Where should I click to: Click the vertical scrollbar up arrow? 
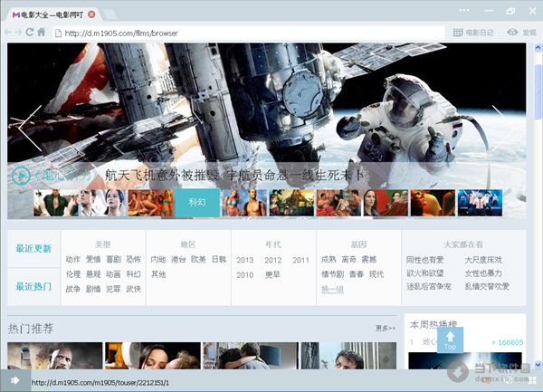point(538,47)
